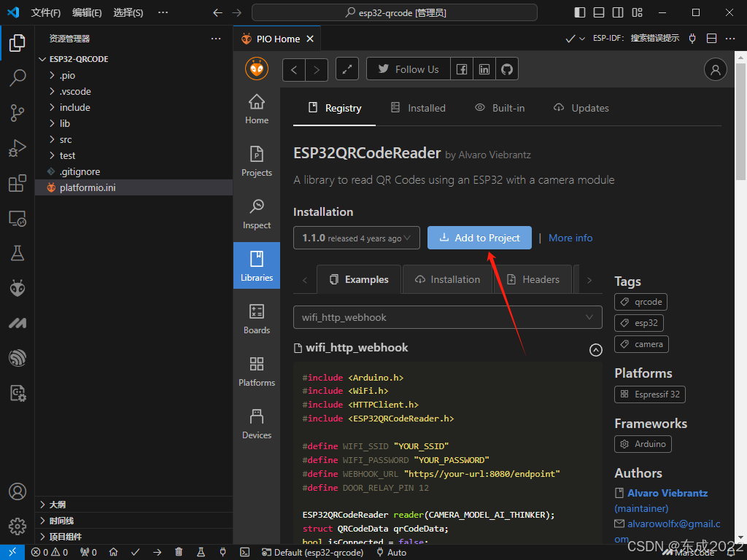
Task: Open Alvaro Viebrantz author link
Action: (667, 493)
